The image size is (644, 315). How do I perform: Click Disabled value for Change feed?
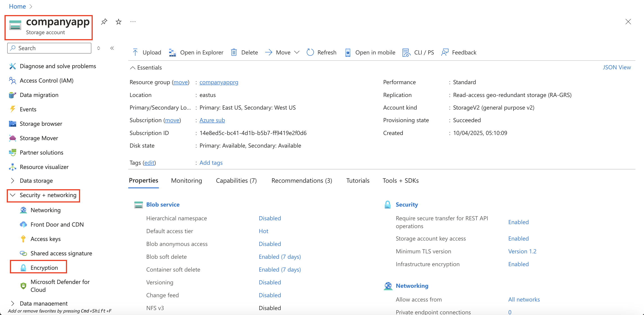270,295
